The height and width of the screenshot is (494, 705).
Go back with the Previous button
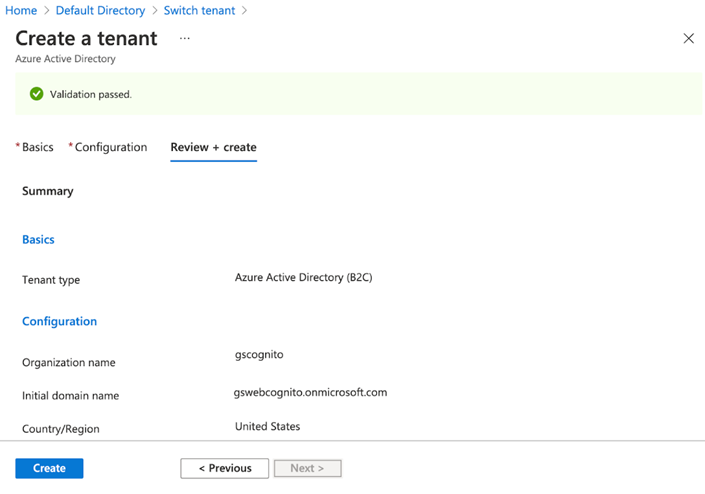225,468
